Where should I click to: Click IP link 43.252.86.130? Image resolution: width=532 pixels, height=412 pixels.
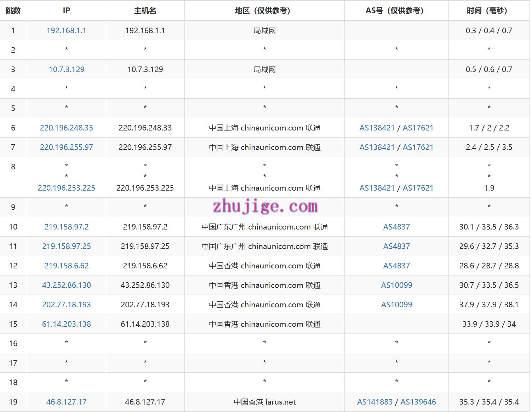tap(66, 285)
